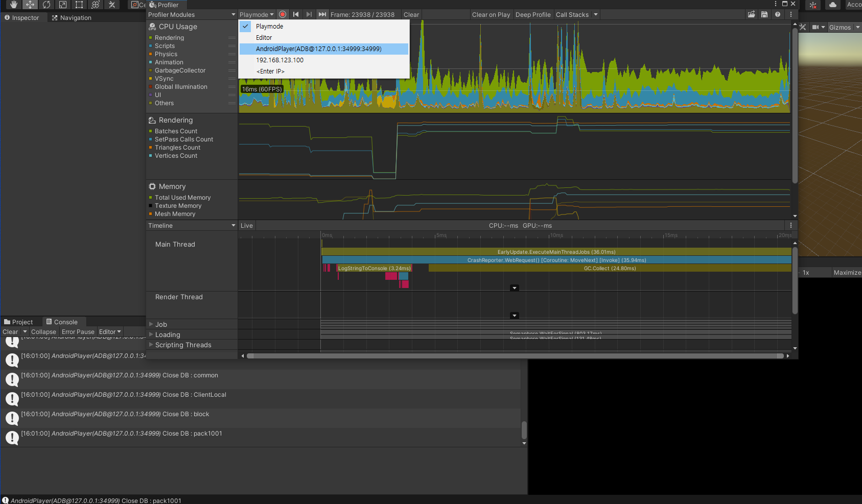Open Console Editor connection dropdown
The image size is (862, 504).
point(110,332)
